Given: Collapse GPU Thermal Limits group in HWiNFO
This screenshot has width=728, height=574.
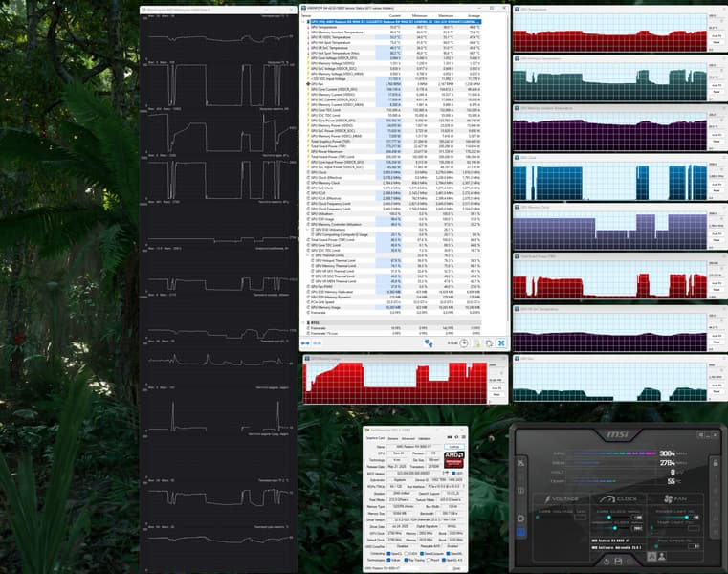Looking at the screenshot, I should coord(308,255).
